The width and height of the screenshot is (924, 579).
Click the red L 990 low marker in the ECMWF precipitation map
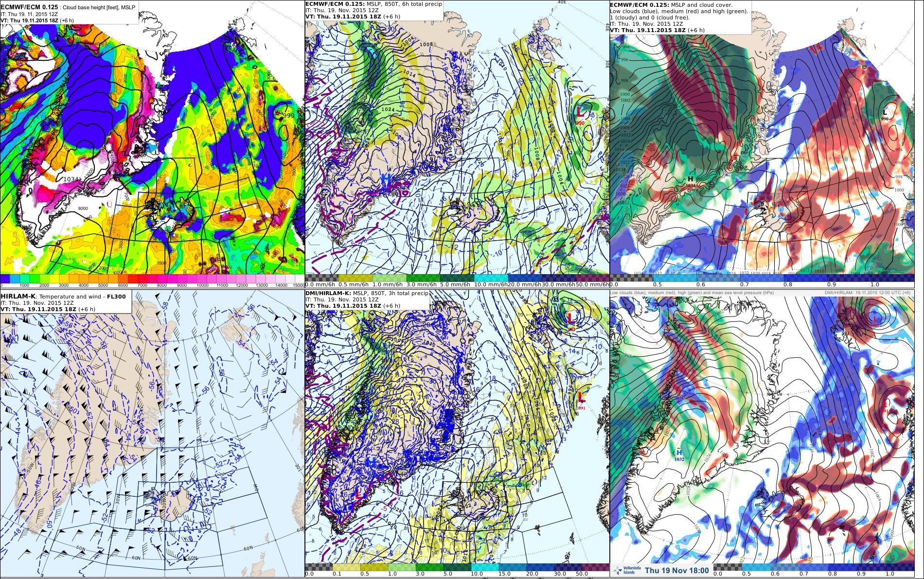(580, 115)
